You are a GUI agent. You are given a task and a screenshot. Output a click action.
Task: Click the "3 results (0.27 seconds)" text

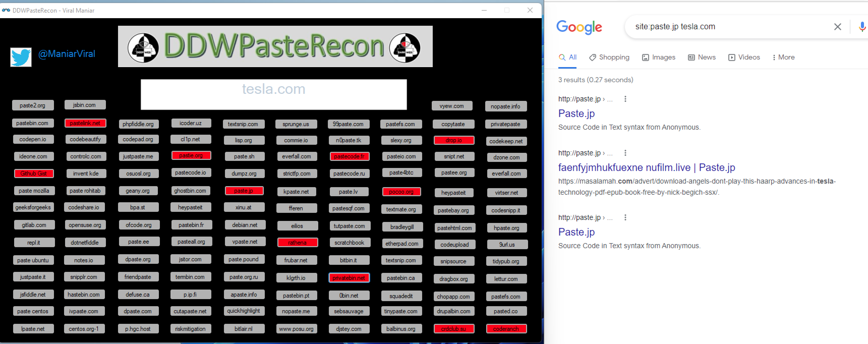596,80
